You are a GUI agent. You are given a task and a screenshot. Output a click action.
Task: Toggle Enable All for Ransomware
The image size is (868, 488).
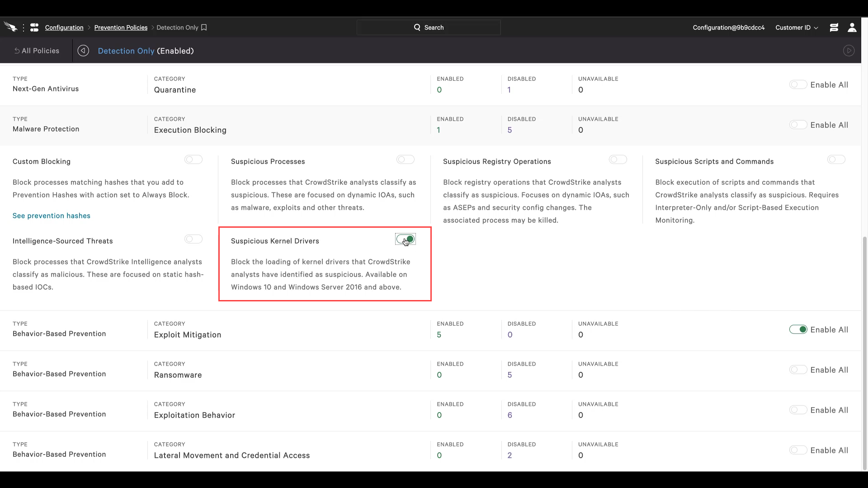[798, 370]
